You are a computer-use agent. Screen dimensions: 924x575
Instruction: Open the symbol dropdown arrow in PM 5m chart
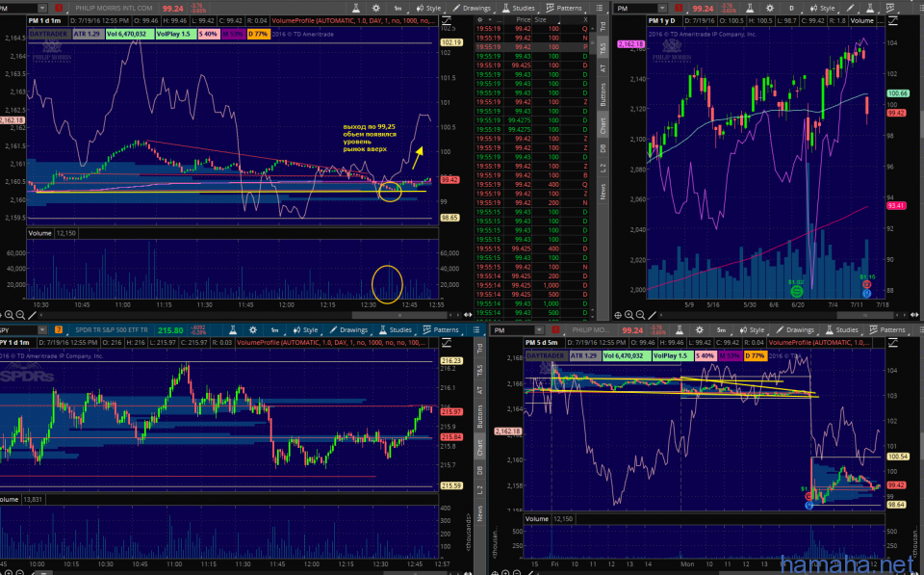[539, 329]
